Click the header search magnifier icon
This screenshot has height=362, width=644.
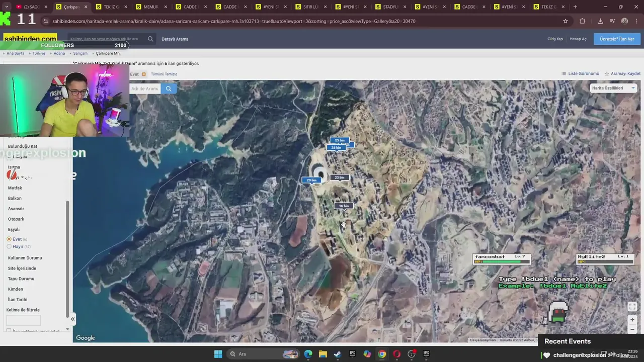pyautogui.click(x=150, y=39)
